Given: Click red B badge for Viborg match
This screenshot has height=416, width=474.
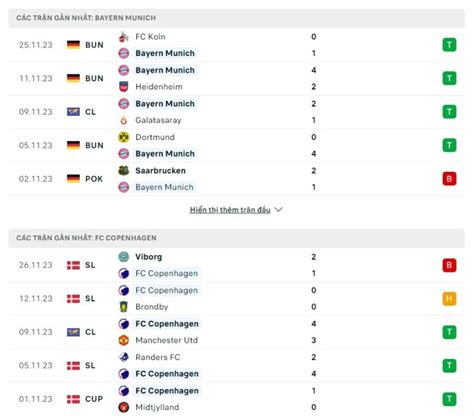Looking at the screenshot, I should 449,265.
